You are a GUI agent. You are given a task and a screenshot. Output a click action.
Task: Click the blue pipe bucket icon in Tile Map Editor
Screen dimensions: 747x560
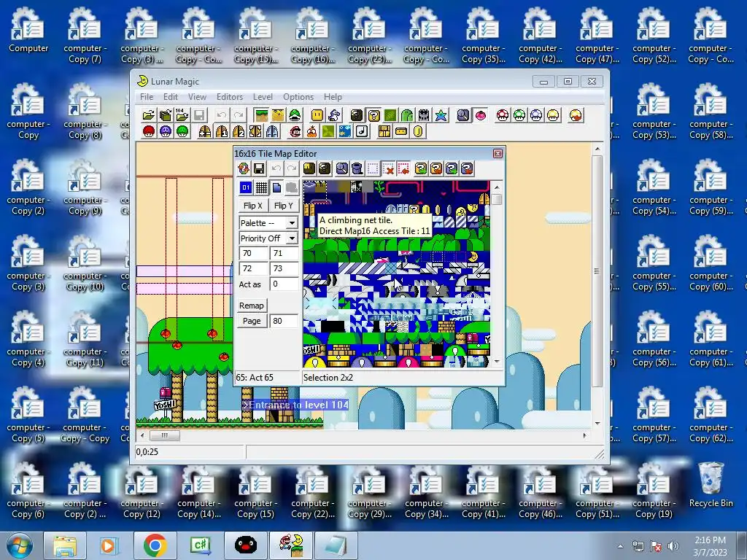(357, 168)
